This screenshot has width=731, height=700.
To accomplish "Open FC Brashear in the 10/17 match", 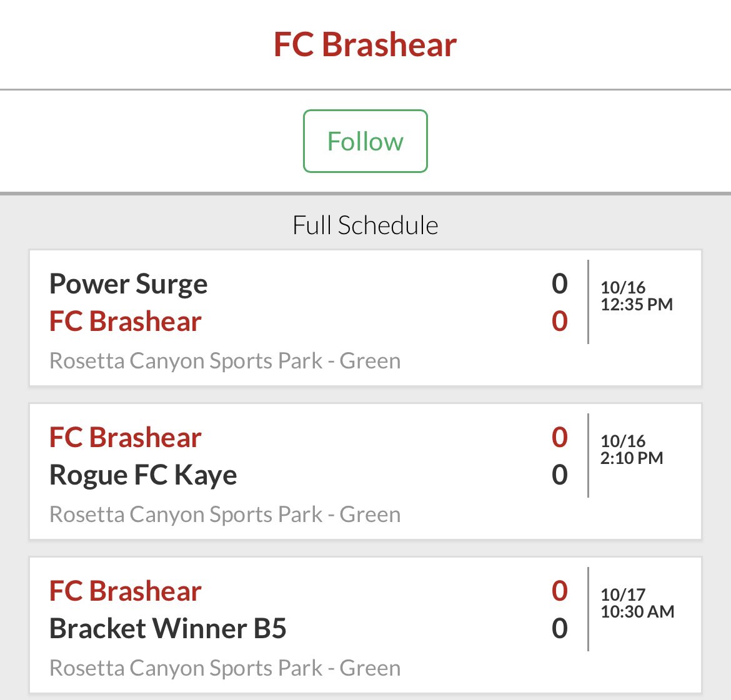I will click(126, 591).
